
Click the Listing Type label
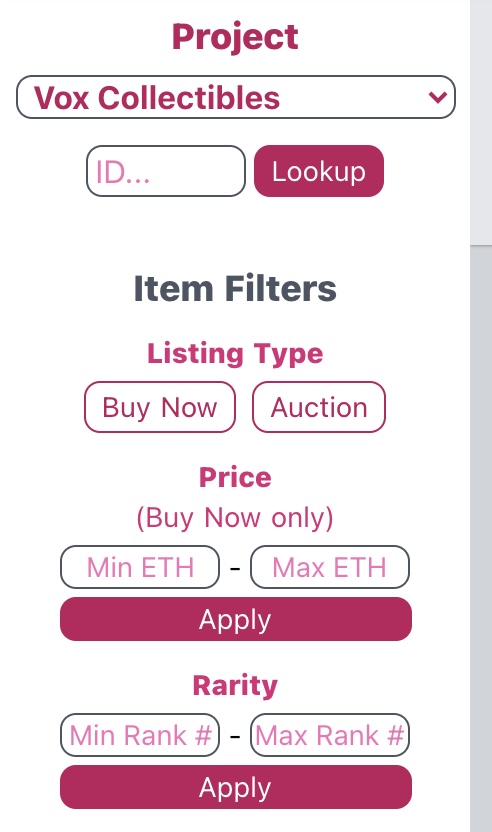coord(235,353)
